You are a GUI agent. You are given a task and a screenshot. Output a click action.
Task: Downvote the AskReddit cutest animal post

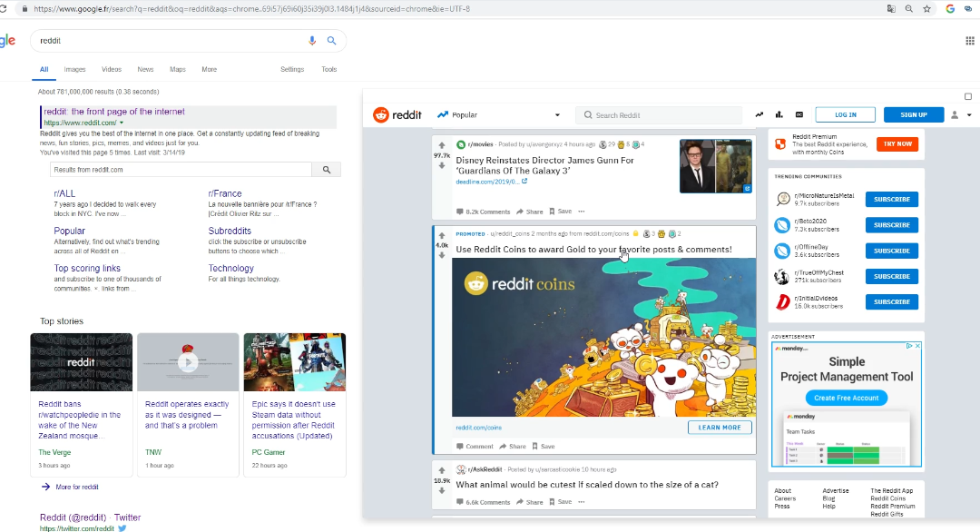(x=442, y=491)
